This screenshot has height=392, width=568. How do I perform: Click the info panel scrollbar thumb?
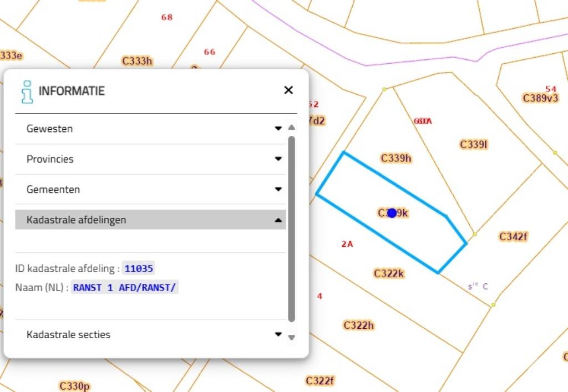pos(292,227)
